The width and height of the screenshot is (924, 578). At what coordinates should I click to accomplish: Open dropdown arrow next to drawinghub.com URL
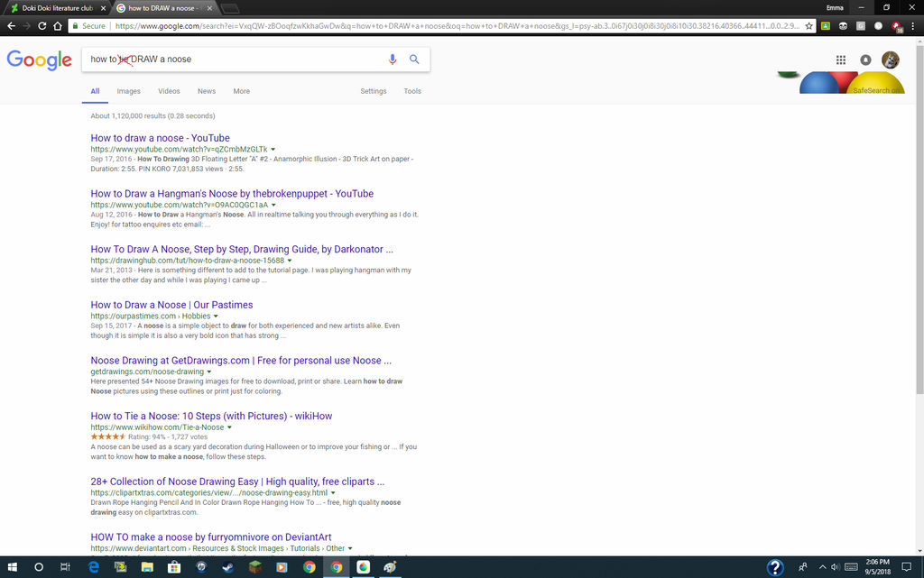[290, 261]
